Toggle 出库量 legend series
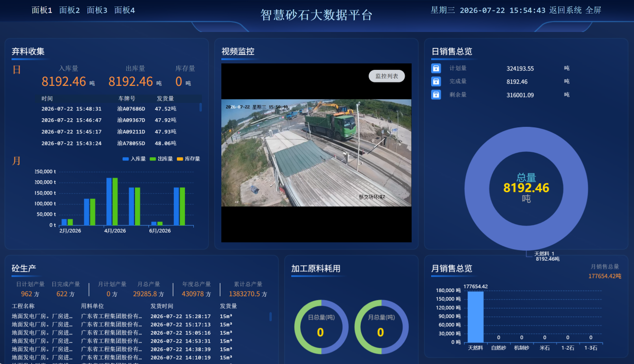This screenshot has width=634, height=364. click(161, 159)
